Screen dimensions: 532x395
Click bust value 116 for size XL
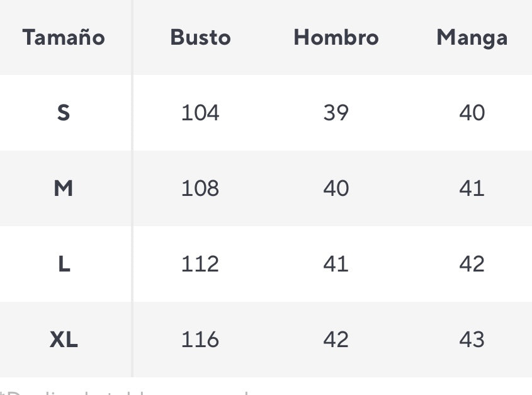tap(200, 340)
